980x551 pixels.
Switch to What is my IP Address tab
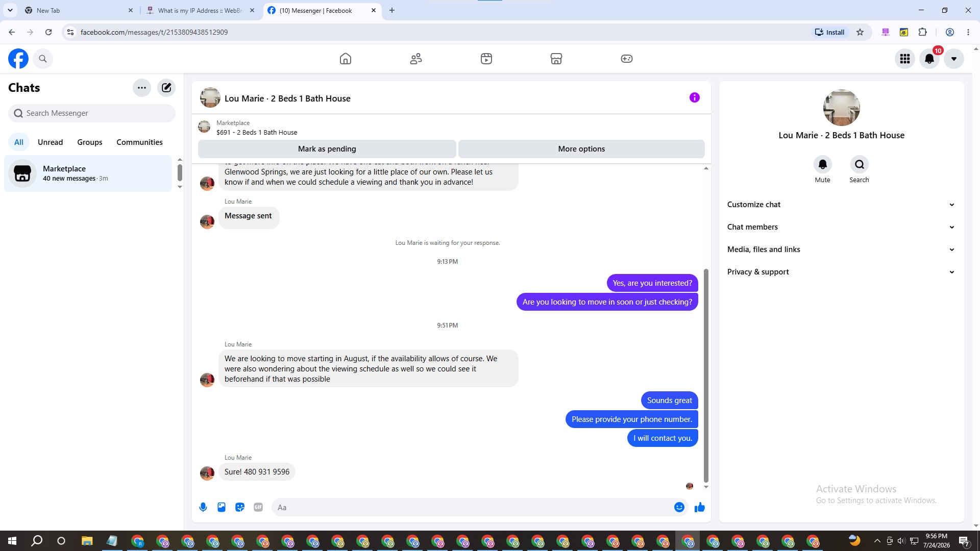click(200, 10)
